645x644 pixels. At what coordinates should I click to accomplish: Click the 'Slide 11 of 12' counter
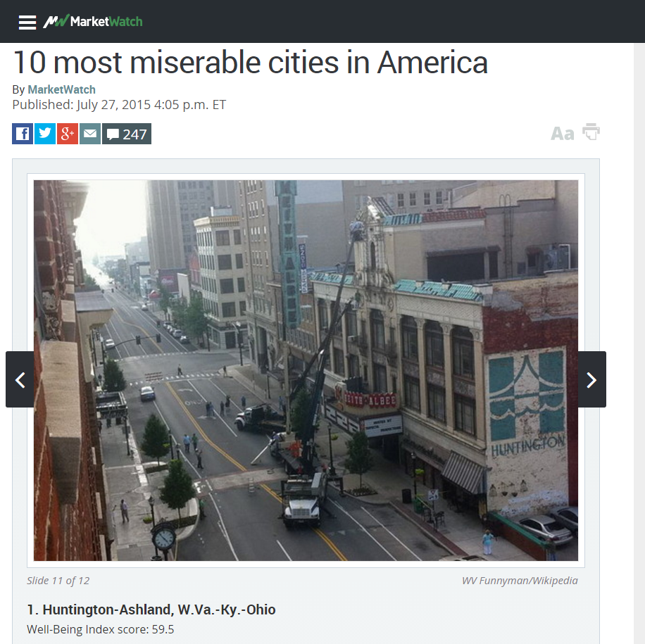pyautogui.click(x=58, y=580)
